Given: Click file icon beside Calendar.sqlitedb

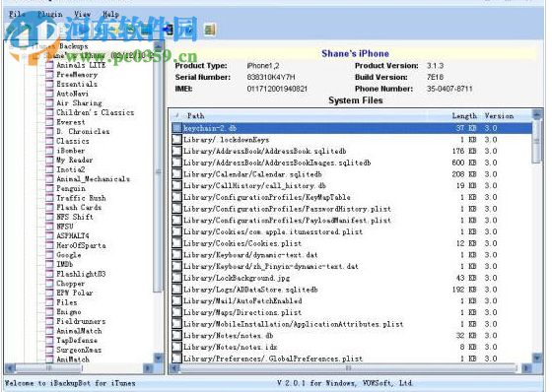Looking at the screenshot, I should (176, 174).
